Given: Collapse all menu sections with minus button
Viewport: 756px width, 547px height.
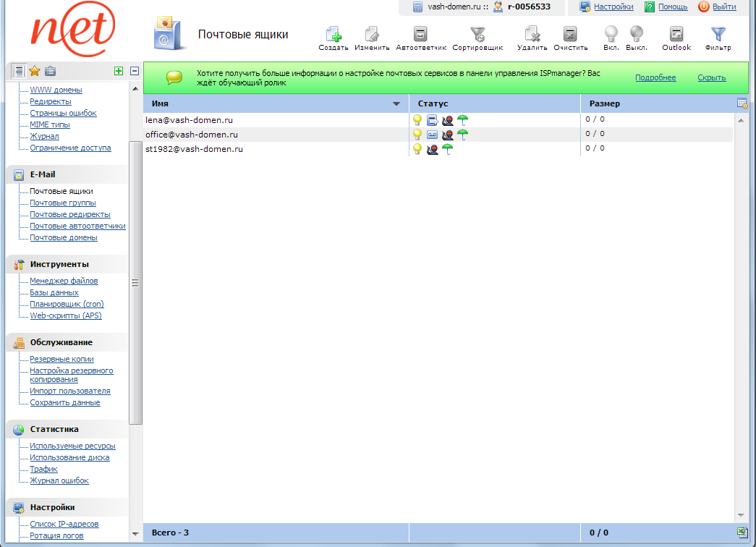Looking at the screenshot, I should point(135,71).
